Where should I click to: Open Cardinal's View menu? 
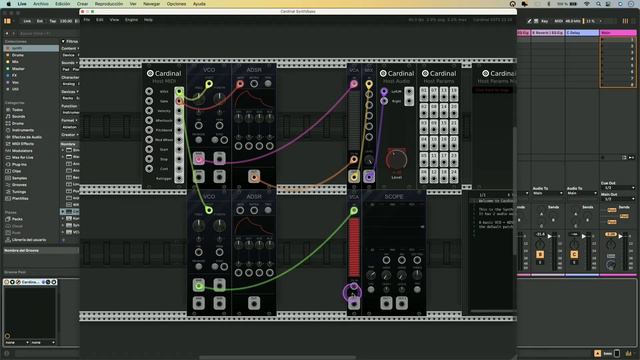click(114, 20)
